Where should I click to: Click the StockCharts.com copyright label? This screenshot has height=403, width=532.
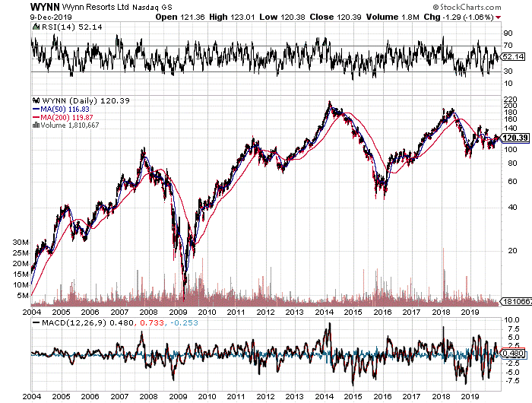click(467, 7)
